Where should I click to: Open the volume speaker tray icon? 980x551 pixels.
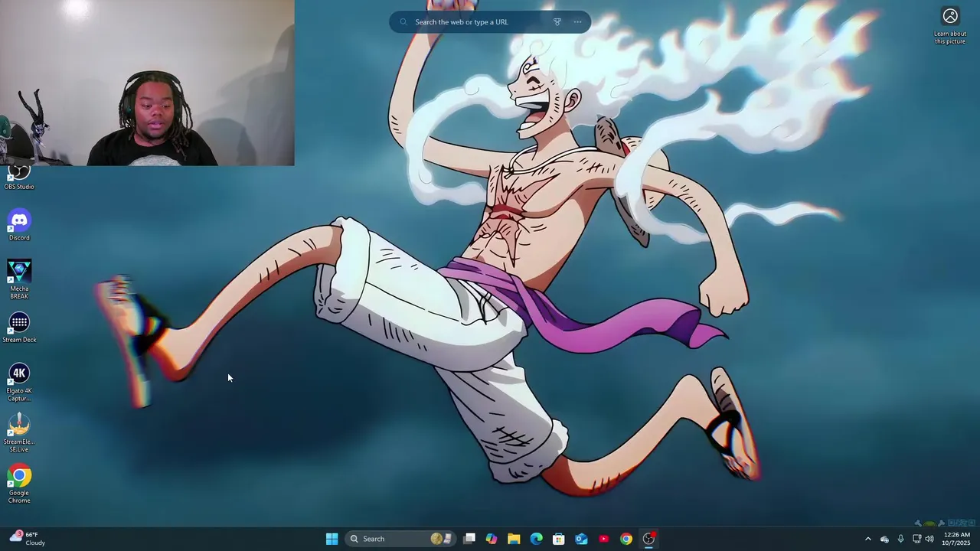[x=929, y=539]
